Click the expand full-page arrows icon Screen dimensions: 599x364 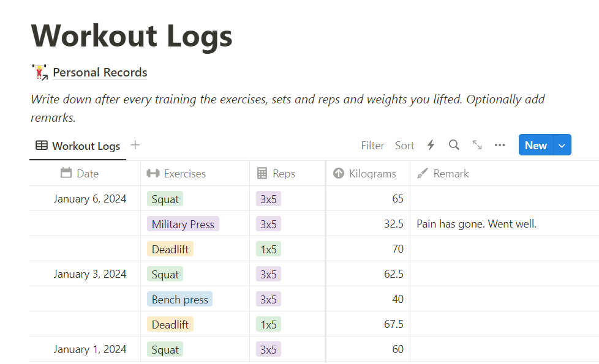(x=477, y=145)
